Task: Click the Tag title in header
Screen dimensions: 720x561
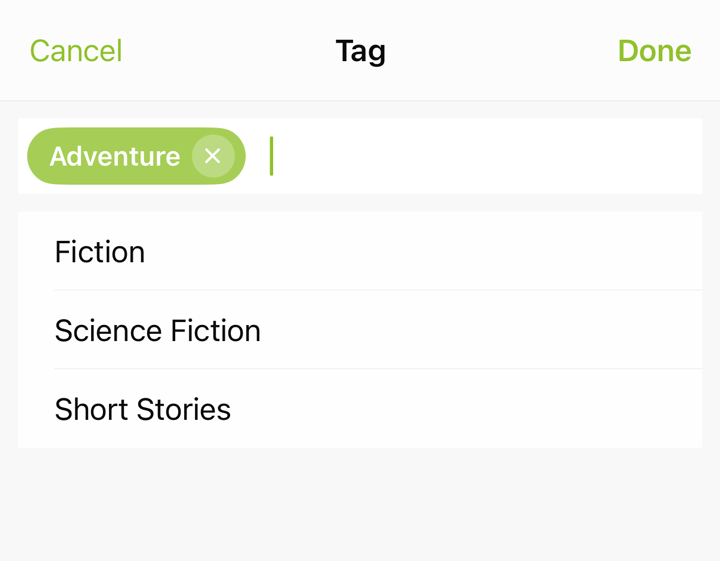Action: [360, 51]
